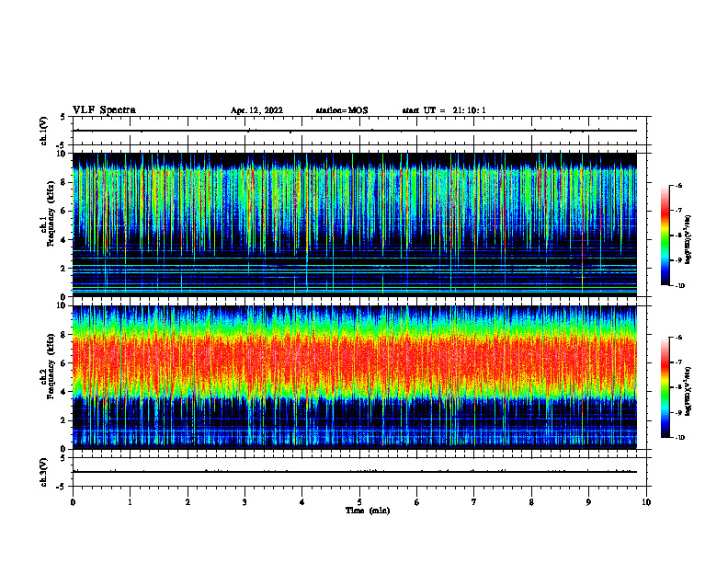The image size is (728, 563).
Task: Click the "-6" label on ch.2 colorbar
Action: coord(678,338)
